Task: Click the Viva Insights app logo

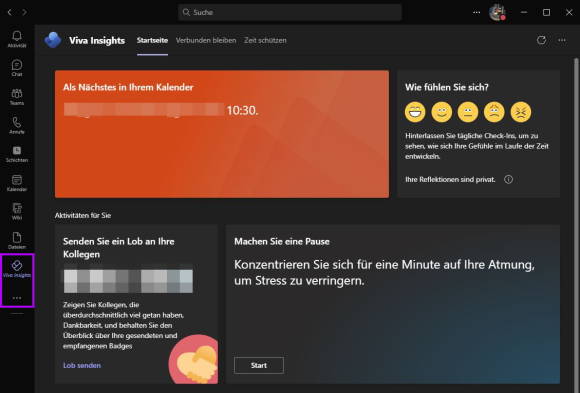Action: coord(53,40)
